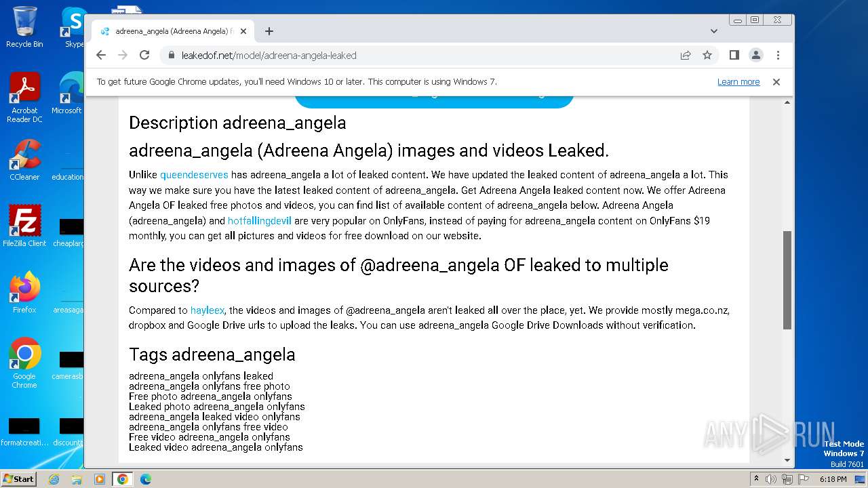Click the 'Tags adreena_angela' heading
The image size is (868, 488).
212,354
